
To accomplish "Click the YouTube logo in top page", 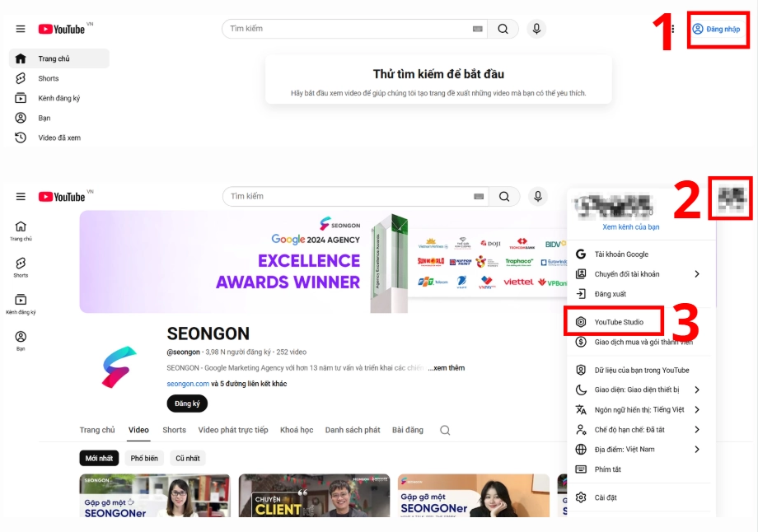I will [x=62, y=29].
